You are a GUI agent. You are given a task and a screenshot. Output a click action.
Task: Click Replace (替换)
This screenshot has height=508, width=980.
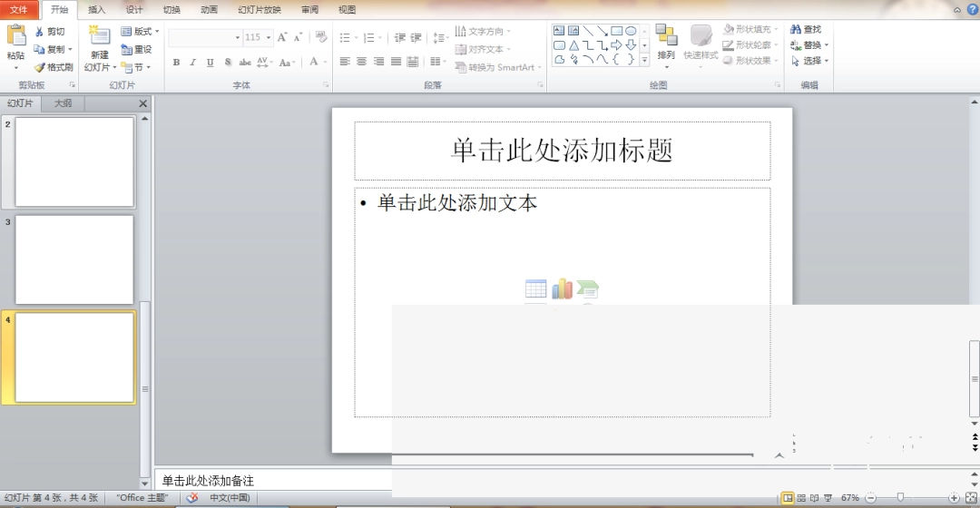tap(809, 45)
